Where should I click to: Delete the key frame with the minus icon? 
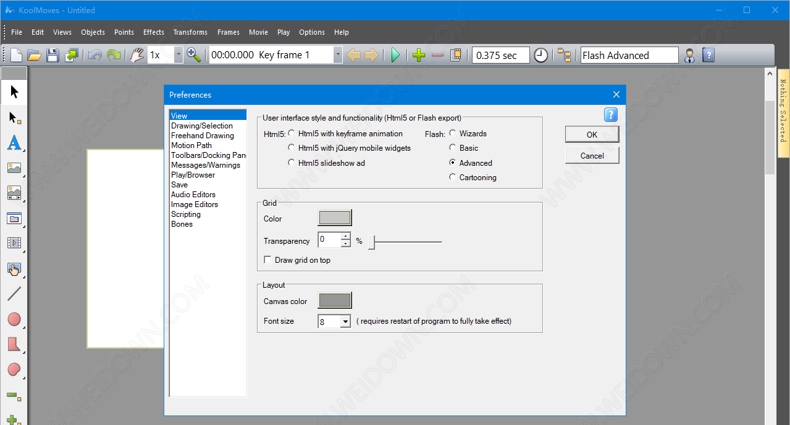point(437,55)
